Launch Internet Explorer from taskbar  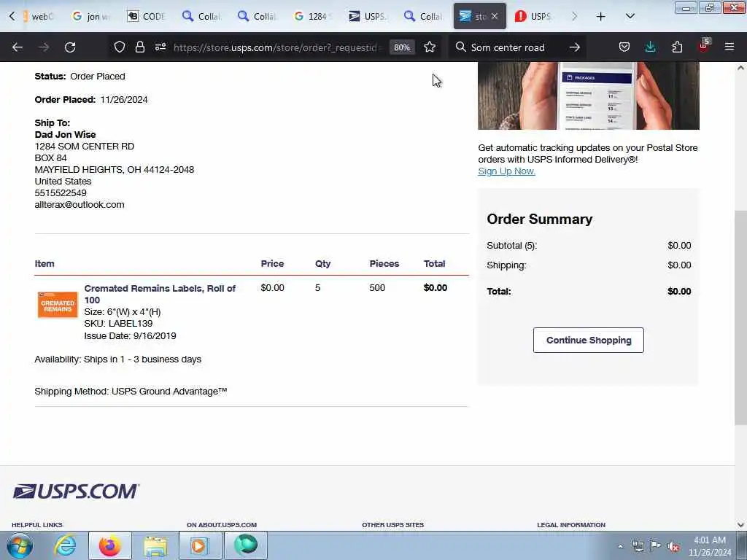[65, 545]
